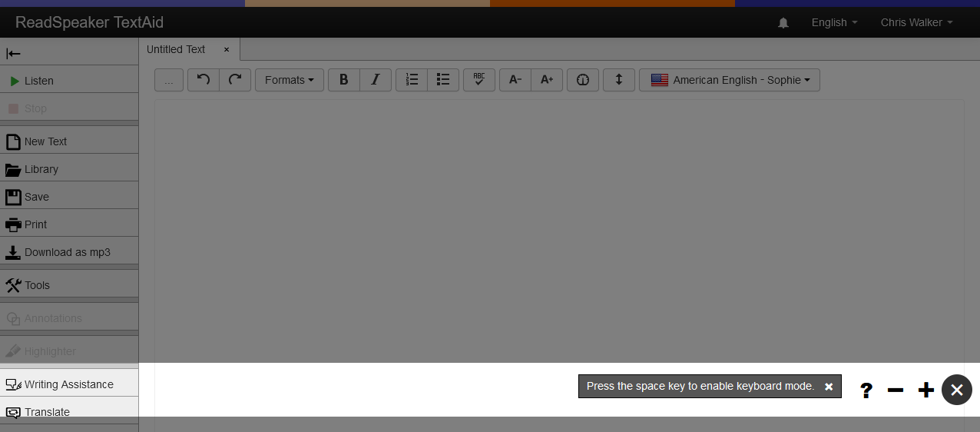Shrink the reading ruler with minus
This screenshot has width=980, height=432.
click(896, 390)
